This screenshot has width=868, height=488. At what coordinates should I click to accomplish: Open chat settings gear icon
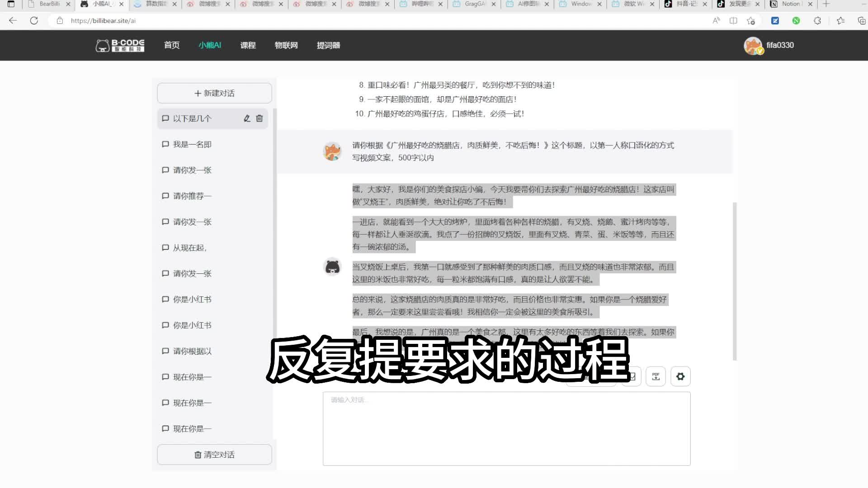click(x=680, y=376)
